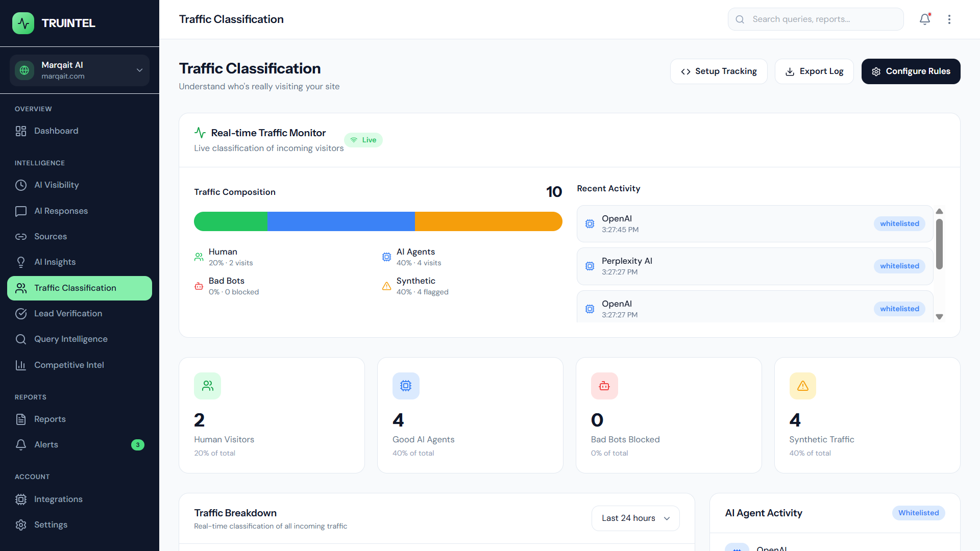
Task: Click the Bad Bots Blocked robot icon
Action: (x=604, y=386)
